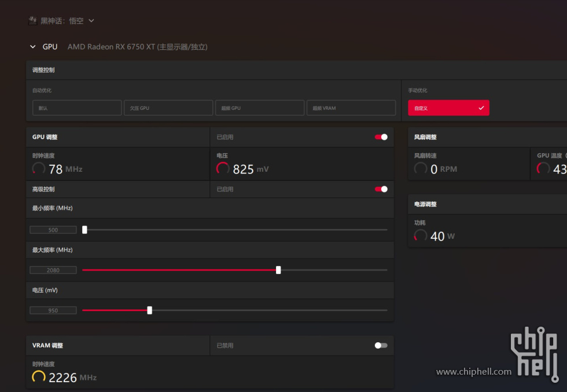This screenshot has width=567, height=392.
Task: Click the 自定义 manual tuning button
Action: 448,108
